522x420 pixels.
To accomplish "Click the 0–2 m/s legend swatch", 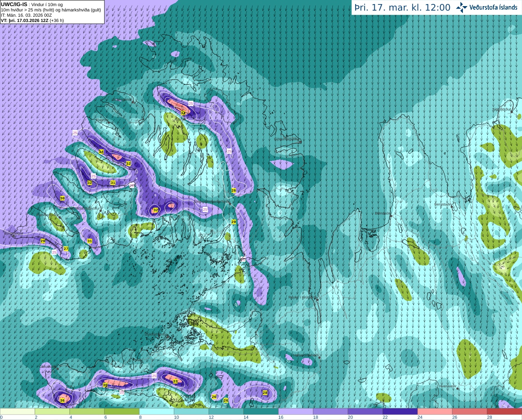I will [18, 411].
